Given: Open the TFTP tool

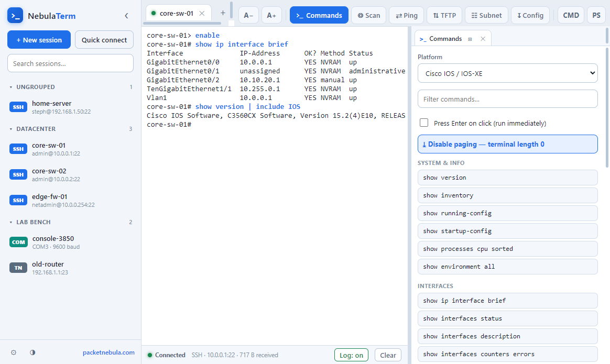Looking at the screenshot, I should click(444, 15).
